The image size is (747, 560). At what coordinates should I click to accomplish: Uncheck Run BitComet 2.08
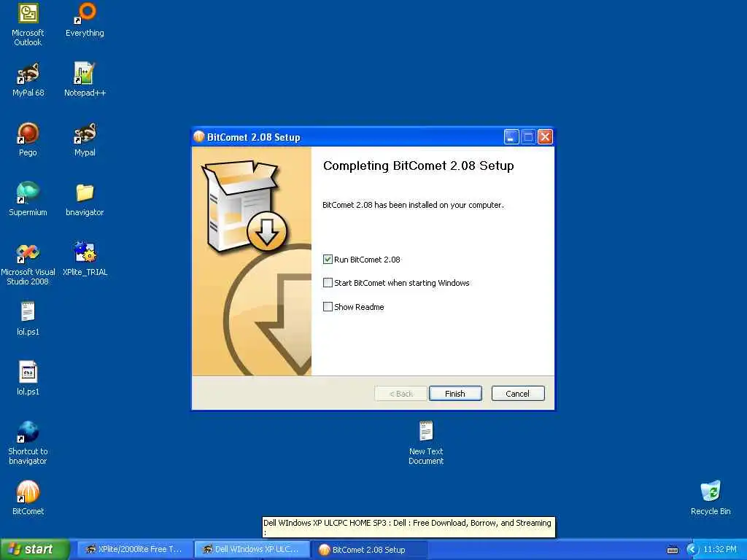pos(328,260)
